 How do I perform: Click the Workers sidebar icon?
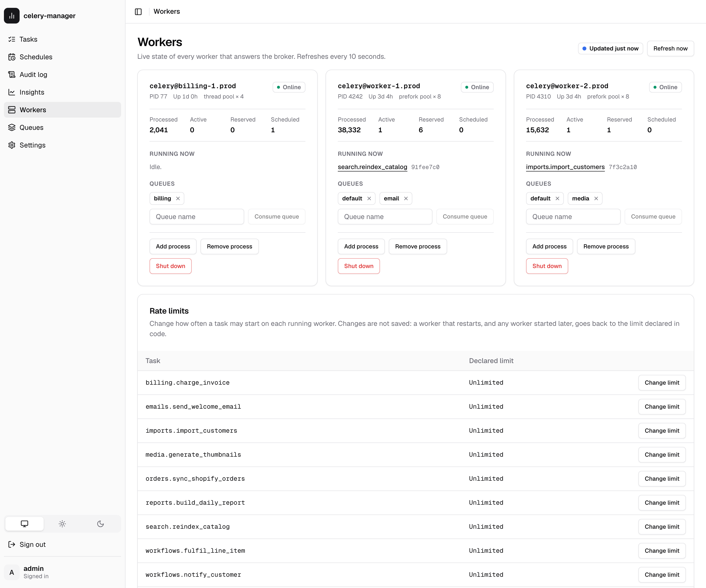click(x=12, y=110)
